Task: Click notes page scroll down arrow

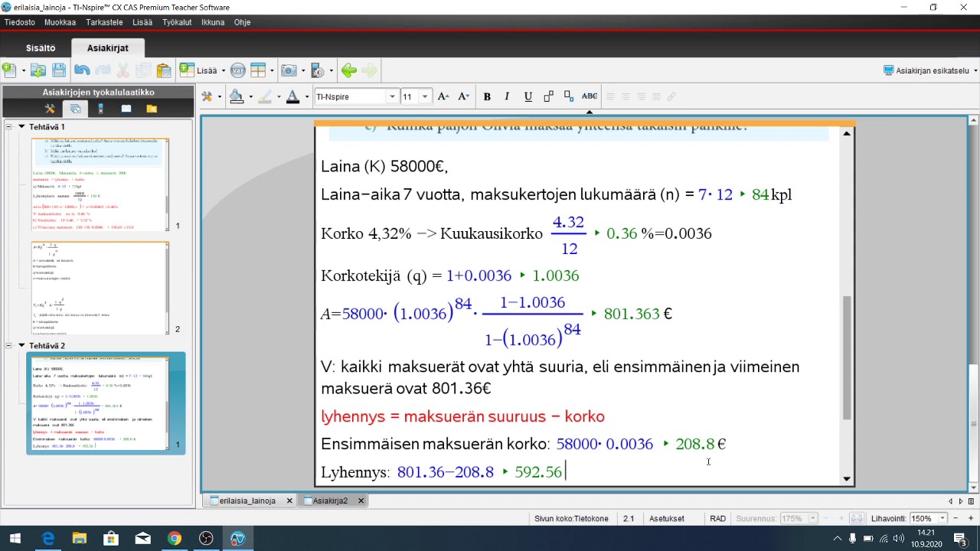Action: (x=847, y=479)
